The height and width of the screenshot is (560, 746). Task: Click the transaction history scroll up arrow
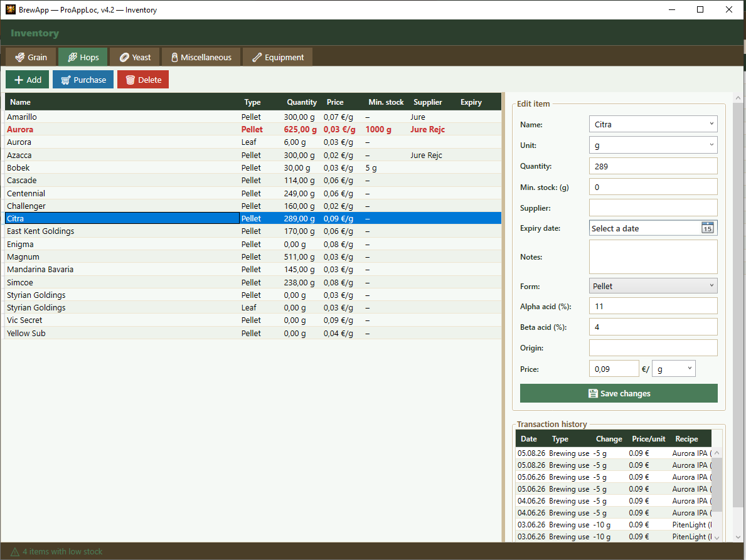click(x=717, y=453)
